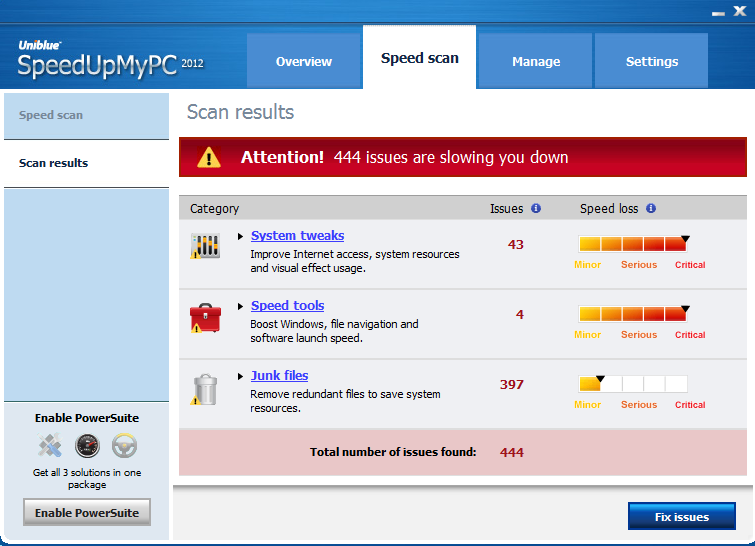
Task: Switch to the Overview tab
Action: [x=304, y=61]
